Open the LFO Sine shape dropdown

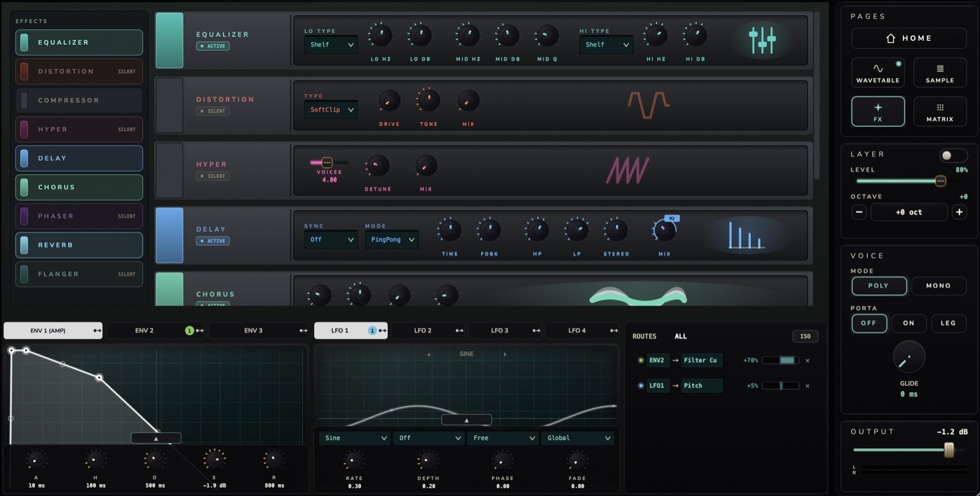(355, 438)
